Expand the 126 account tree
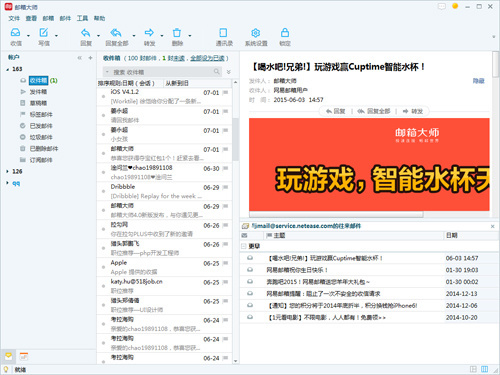This screenshot has height=375, width=500. pyautogui.click(x=7, y=171)
